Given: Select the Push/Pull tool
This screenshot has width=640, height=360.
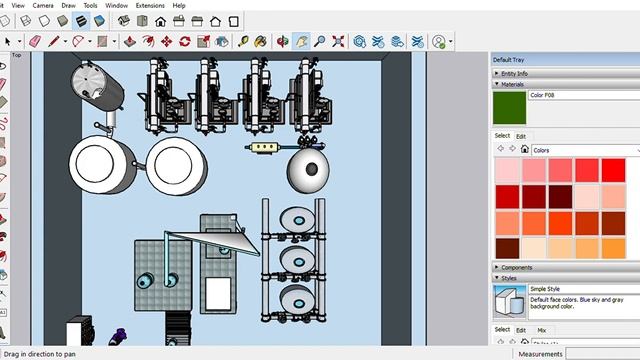Looking at the screenshot, I should coord(130,41).
